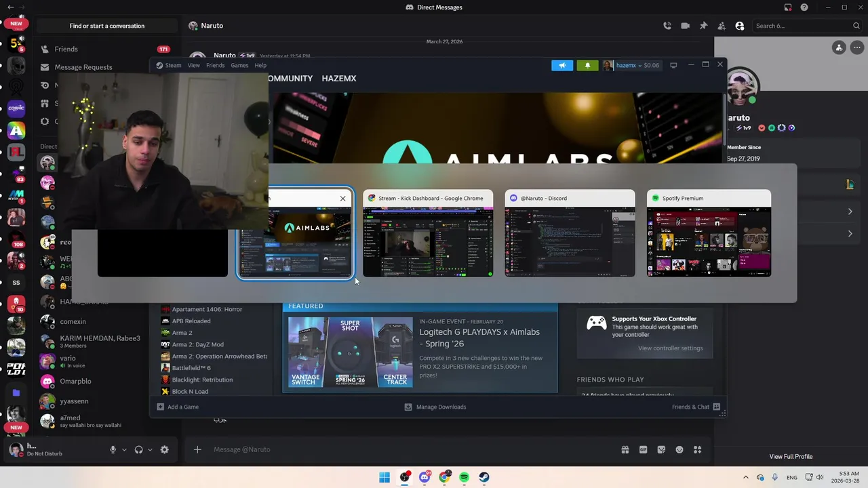Open the rainbow A server icon

pyautogui.click(x=16, y=130)
